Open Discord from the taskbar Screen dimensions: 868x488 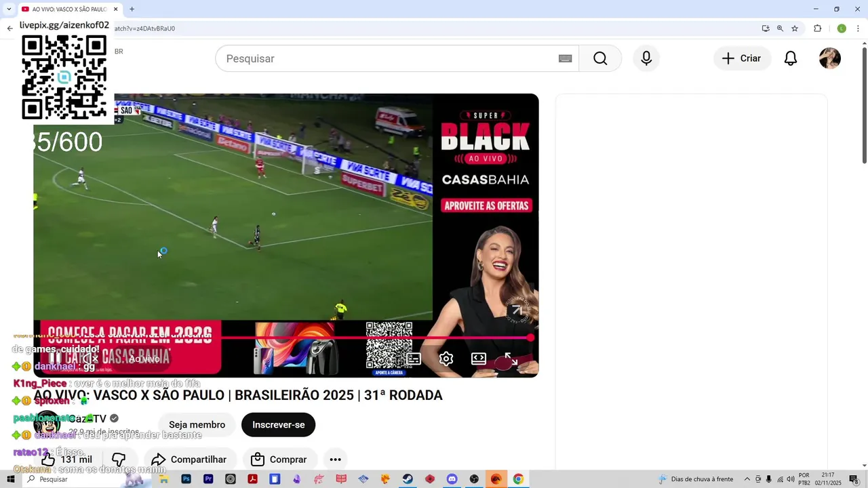(452, 479)
